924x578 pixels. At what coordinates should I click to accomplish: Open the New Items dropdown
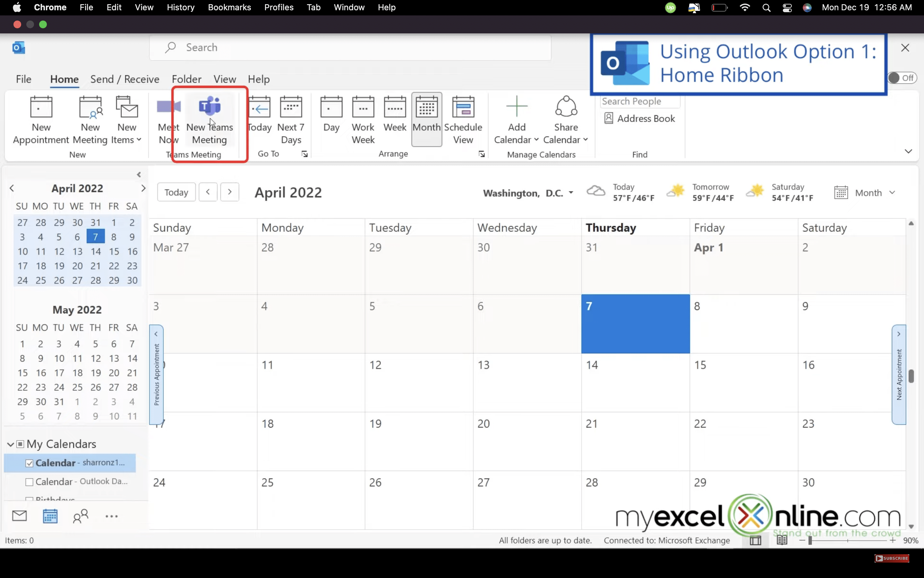pyautogui.click(x=126, y=120)
